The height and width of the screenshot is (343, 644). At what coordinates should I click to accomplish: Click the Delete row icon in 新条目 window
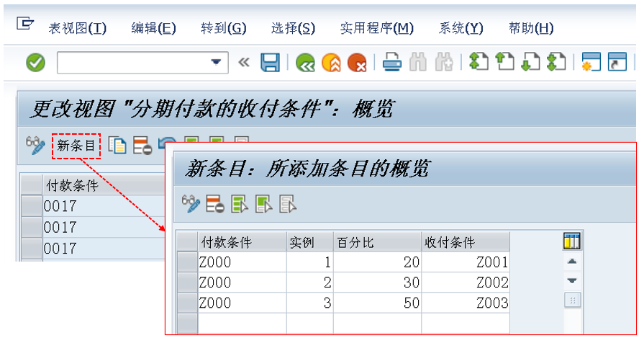click(215, 204)
